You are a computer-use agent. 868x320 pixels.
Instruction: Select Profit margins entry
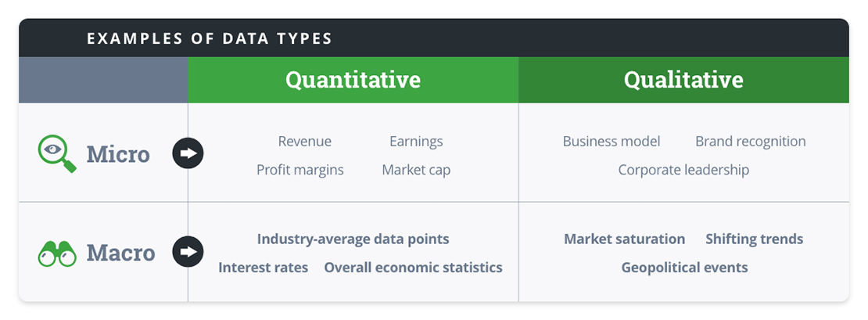click(300, 170)
